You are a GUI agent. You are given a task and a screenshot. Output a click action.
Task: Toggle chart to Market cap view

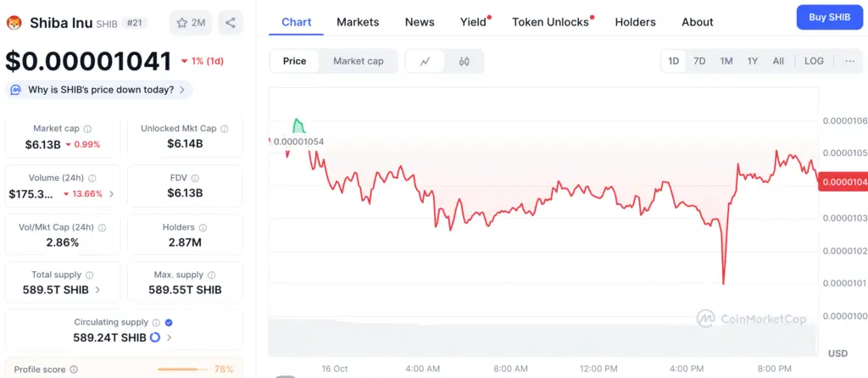point(358,61)
